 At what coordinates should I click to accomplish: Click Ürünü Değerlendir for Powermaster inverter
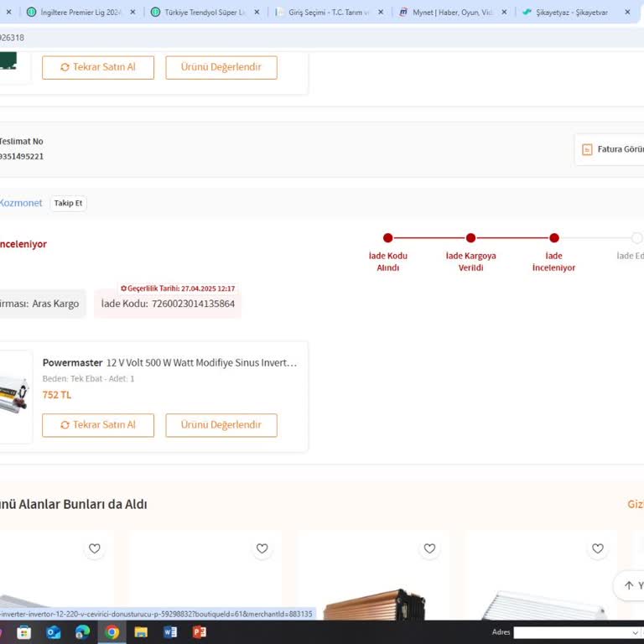pyautogui.click(x=221, y=425)
